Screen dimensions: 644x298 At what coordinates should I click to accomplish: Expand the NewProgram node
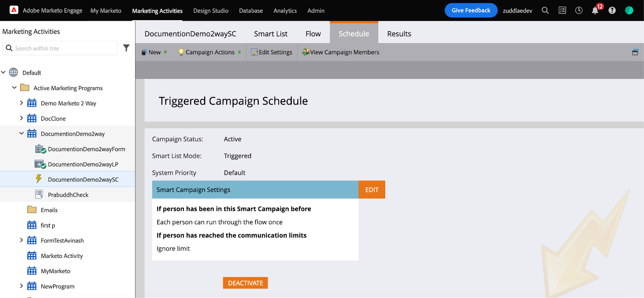click(x=21, y=286)
